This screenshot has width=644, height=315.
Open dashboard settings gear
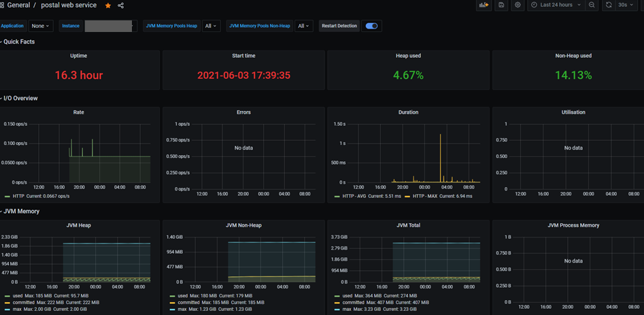point(518,5)
